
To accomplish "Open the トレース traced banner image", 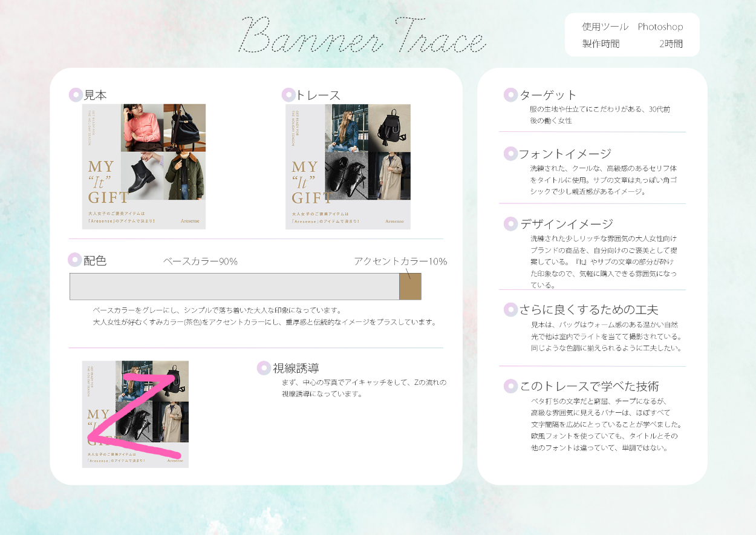I will click(x=348, y=166).
